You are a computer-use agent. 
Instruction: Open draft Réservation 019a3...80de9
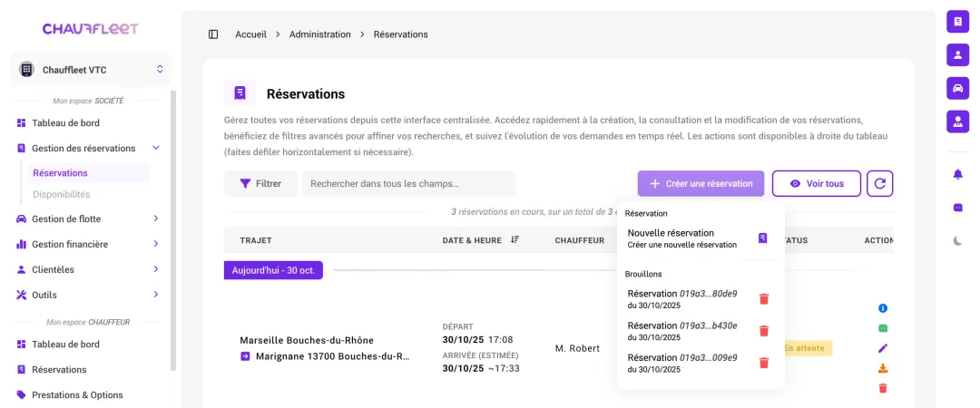click(x=682, y=298)
